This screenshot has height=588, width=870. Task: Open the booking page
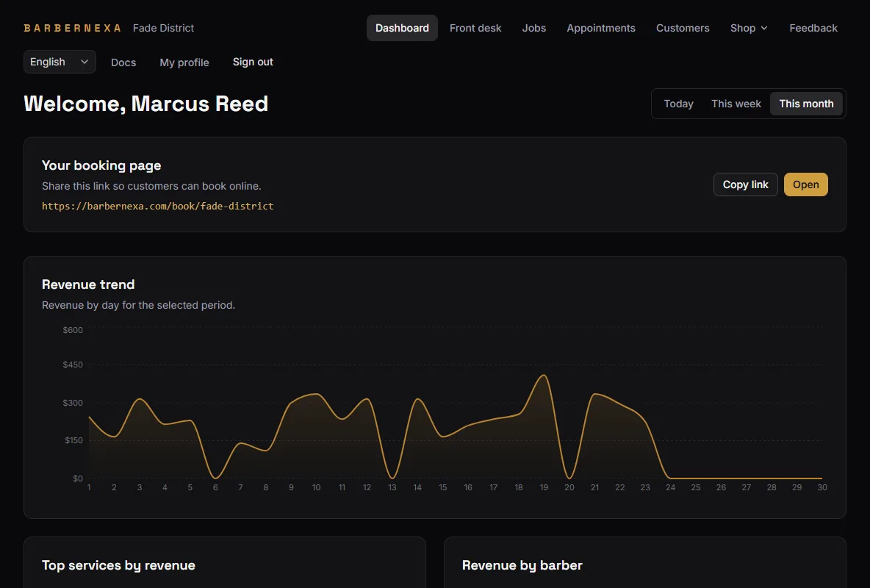pyautogui.click(x=805, y=184)
